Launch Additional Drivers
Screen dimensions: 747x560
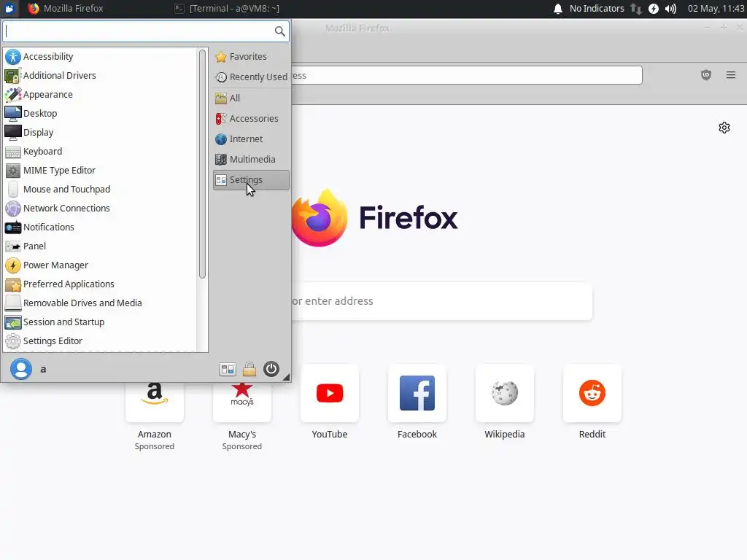(x=100, y=76)
